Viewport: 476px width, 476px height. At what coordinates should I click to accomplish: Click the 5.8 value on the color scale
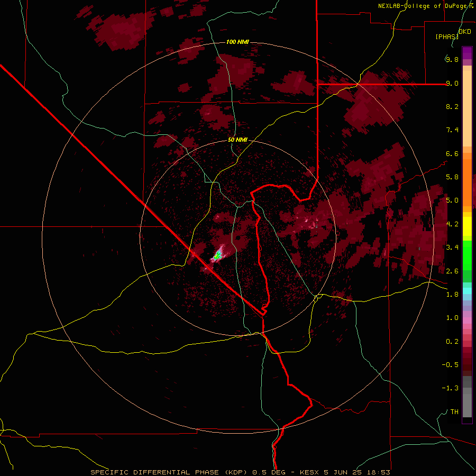pos(452,177)
